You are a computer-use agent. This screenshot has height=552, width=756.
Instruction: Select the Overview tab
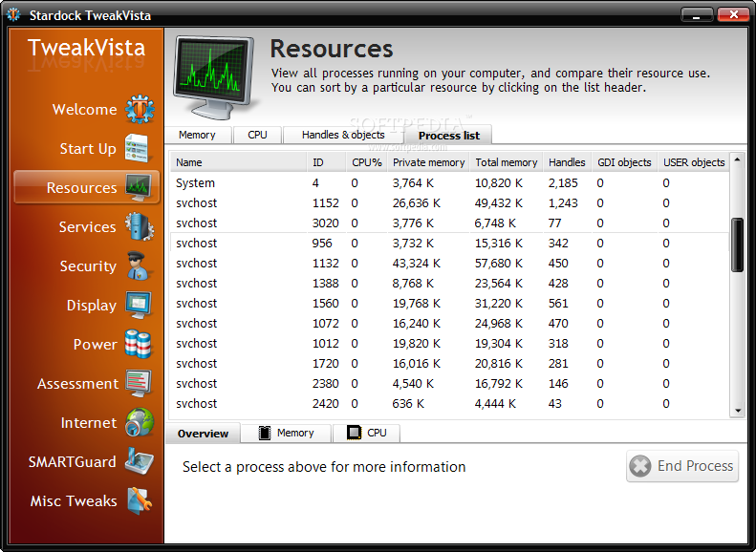click(203, 434)
